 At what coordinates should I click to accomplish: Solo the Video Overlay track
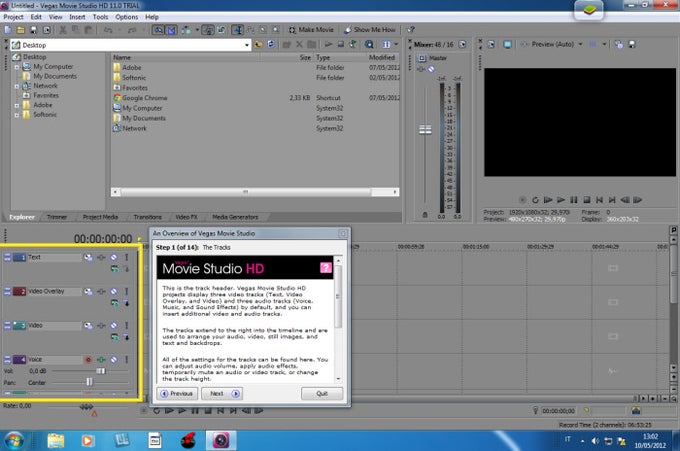tap(127, 291)
